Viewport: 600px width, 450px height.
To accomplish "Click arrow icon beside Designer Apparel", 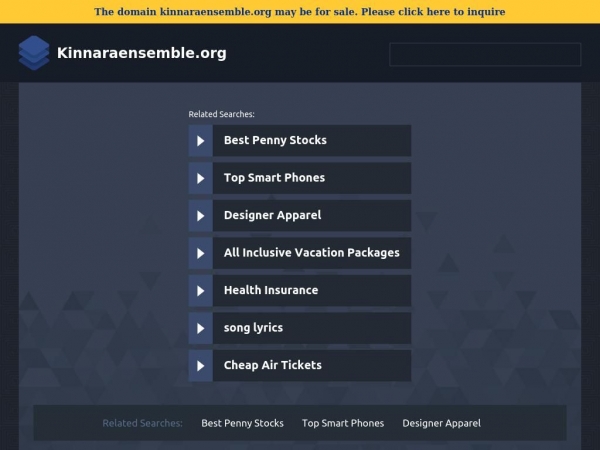I will pos(201,216).
